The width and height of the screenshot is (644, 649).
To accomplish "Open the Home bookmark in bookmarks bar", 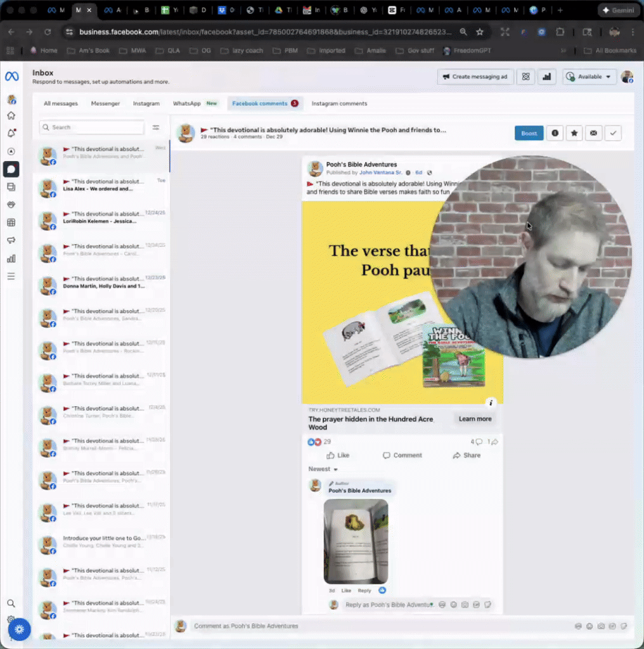I will coord(44,51).
